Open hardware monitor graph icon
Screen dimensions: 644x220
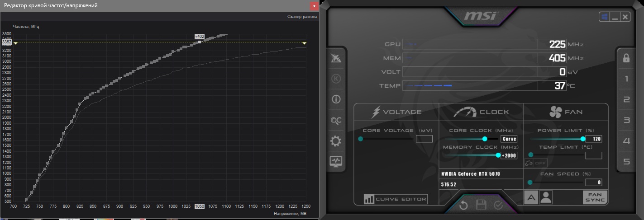(x=336, y=161)
